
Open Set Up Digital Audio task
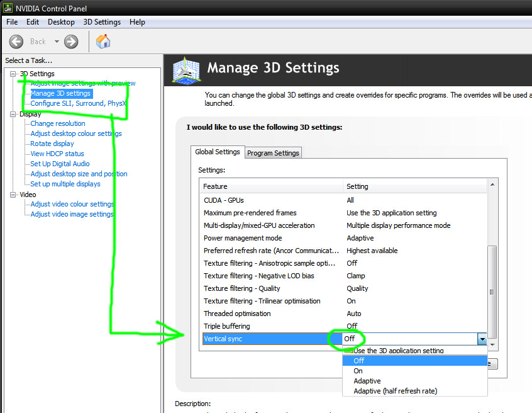(x=60, y=164)
